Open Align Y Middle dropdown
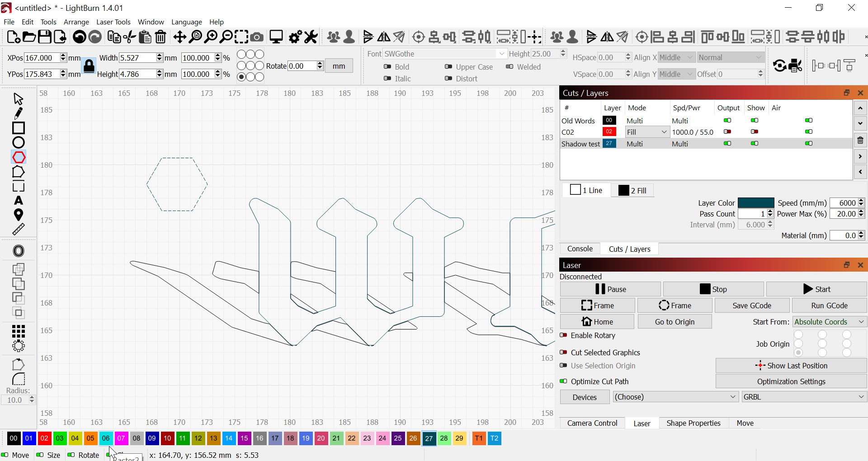The image size is (868, 461). pyautogui.click(x=676, y=74)
